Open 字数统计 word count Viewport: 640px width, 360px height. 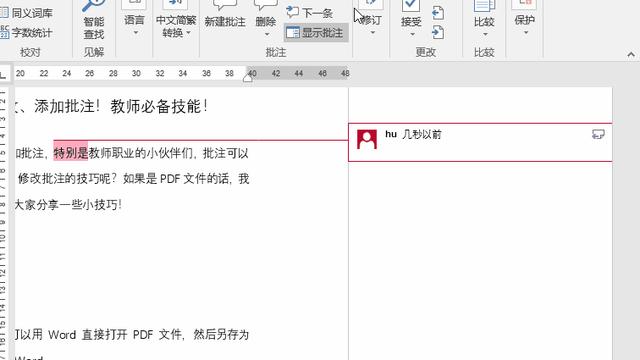[27, 33]
